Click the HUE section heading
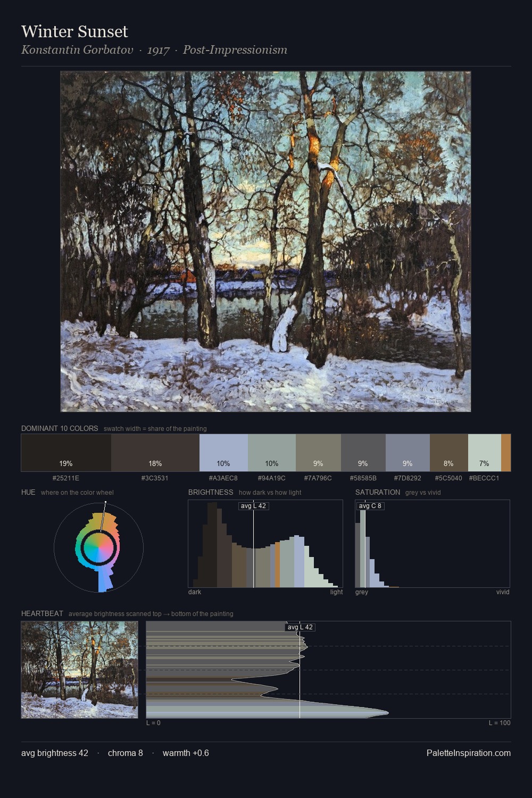 (28, 492)
